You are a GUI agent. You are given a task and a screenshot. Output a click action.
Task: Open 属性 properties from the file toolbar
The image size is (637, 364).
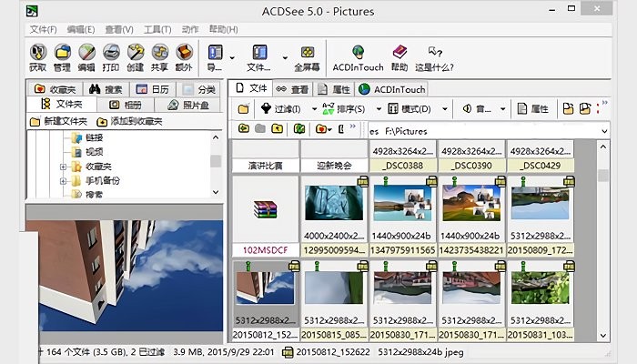click(532, 109)
